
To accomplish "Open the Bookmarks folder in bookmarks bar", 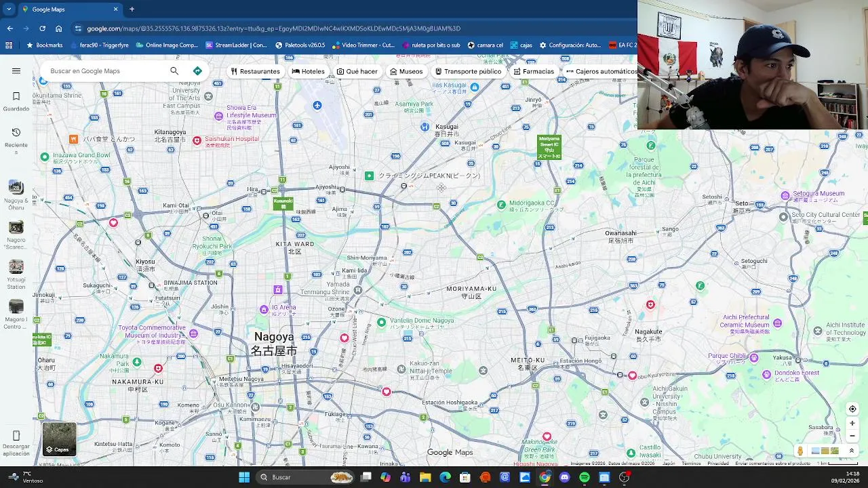I will [x=44, y=45].
